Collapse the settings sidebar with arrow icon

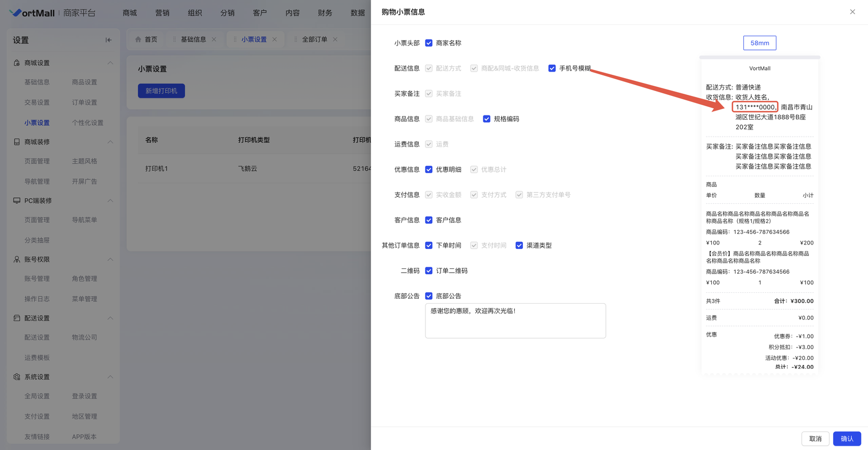108,40
